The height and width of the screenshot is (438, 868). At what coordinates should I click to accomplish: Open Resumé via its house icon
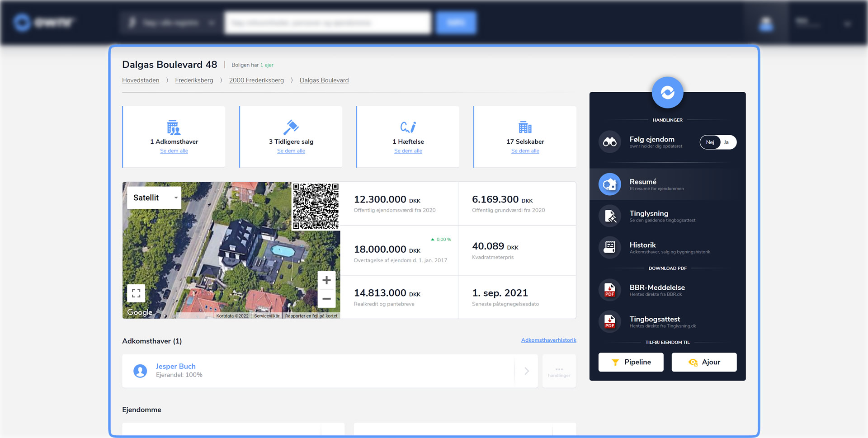pos(609,184)
